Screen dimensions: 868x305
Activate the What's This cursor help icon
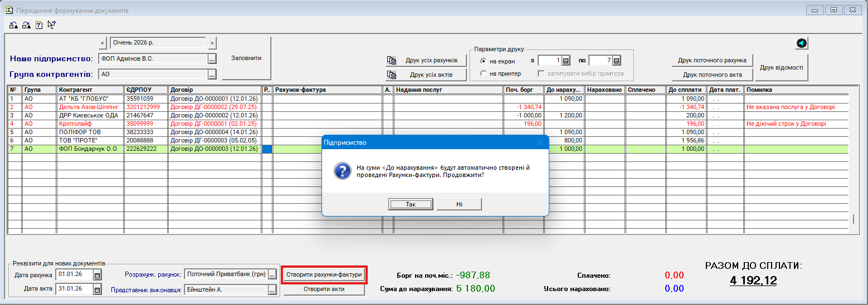[x=51, y=24]
